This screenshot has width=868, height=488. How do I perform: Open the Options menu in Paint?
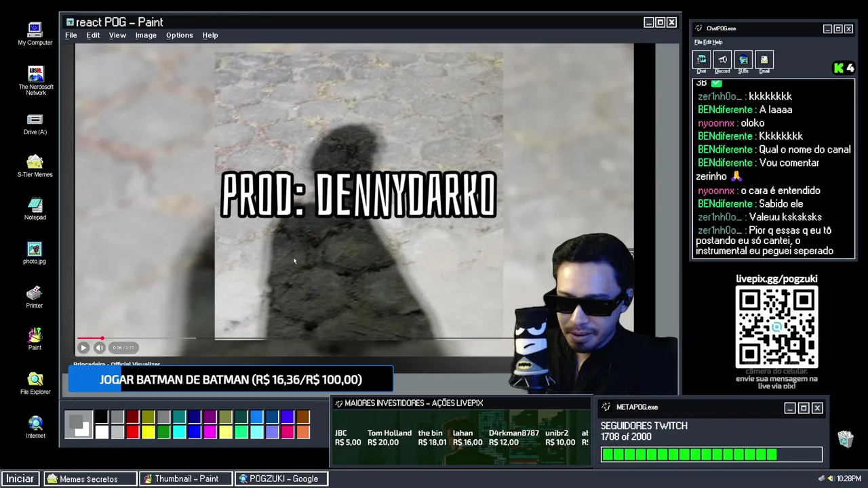click(x=180, y=35)
